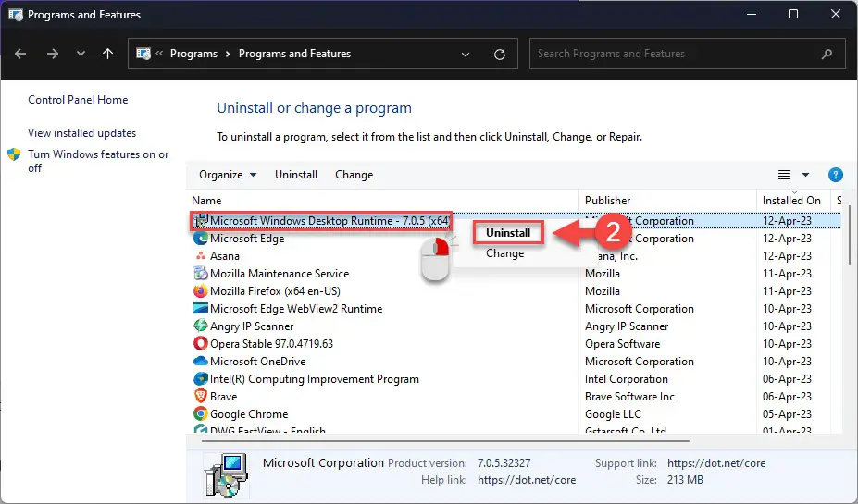Sort by the Name column header
Viewport: 858px width, 504px height.
(x=206, y=201)
